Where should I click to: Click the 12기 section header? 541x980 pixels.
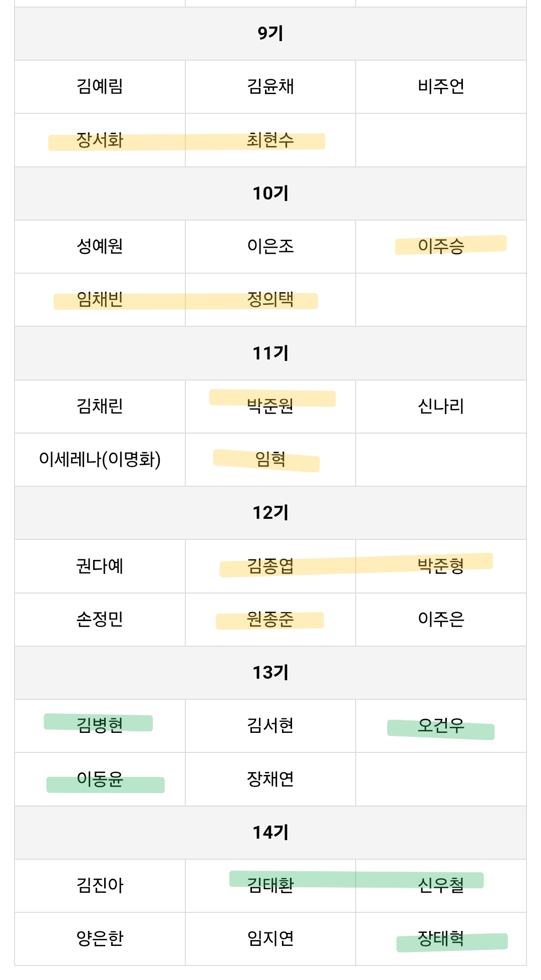(270, 513)
